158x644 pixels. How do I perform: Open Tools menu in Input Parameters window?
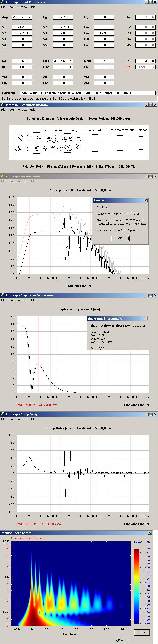pyautogui.click(x=11, y=7)
